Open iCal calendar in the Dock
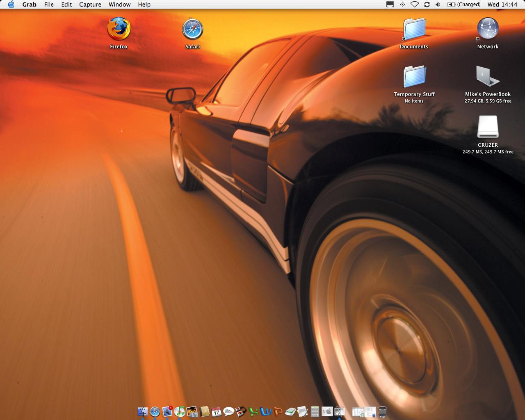This screenshot has height=420, width=525. coord(217,411)
